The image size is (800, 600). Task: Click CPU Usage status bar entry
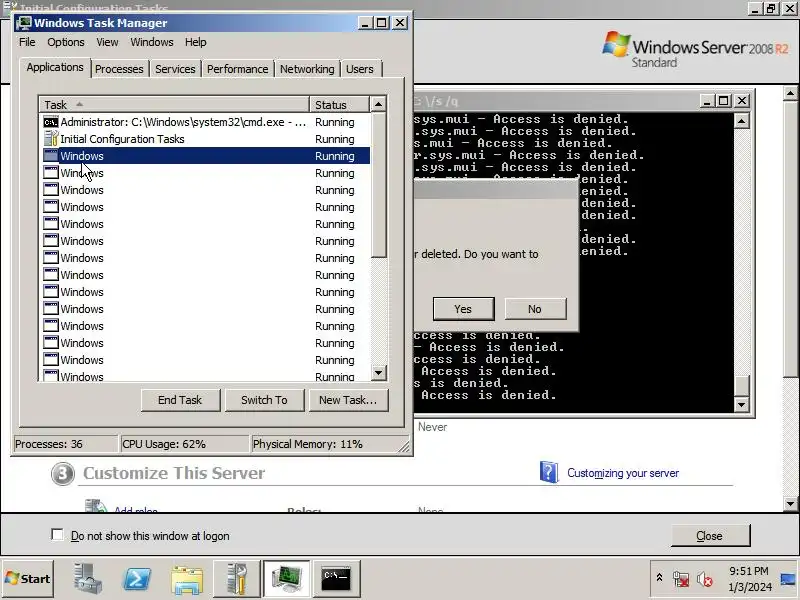(x=184, y=444)
